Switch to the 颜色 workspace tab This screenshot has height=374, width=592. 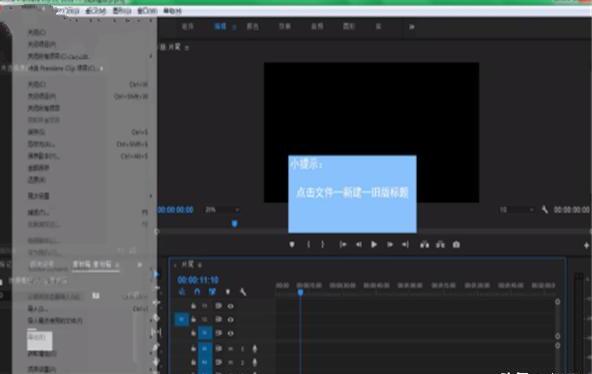click(253, 26)
